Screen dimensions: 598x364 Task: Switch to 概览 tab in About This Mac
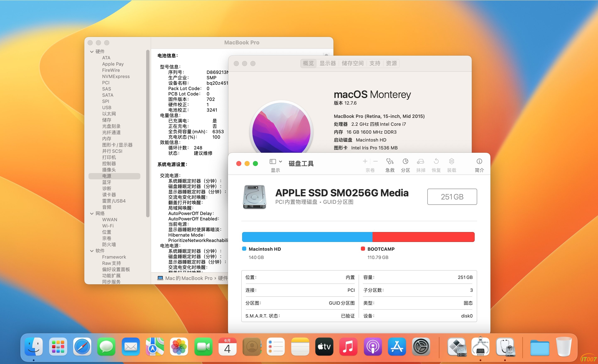(x=309, y=63)
